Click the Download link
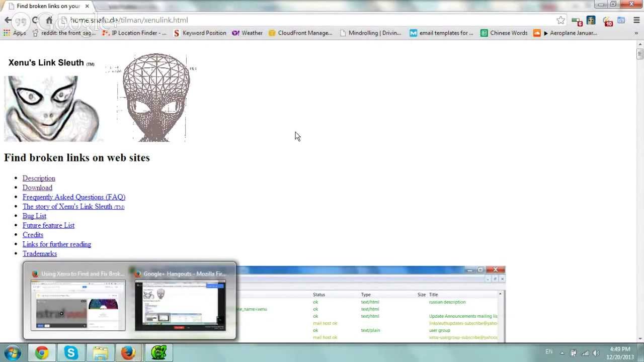Screen dimensions: 644x362 [37, 188]
